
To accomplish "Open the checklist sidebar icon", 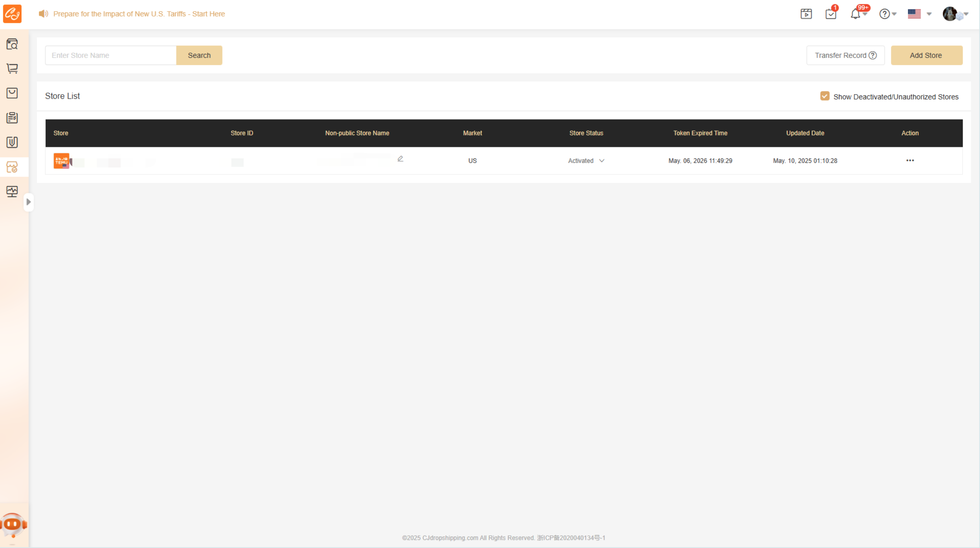I will [x=12, y=118].
